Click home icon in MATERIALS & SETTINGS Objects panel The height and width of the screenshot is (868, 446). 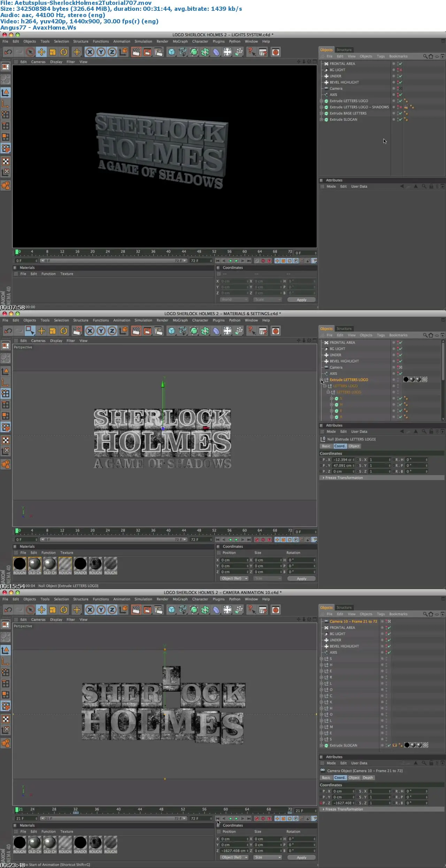tap(431, 335)
